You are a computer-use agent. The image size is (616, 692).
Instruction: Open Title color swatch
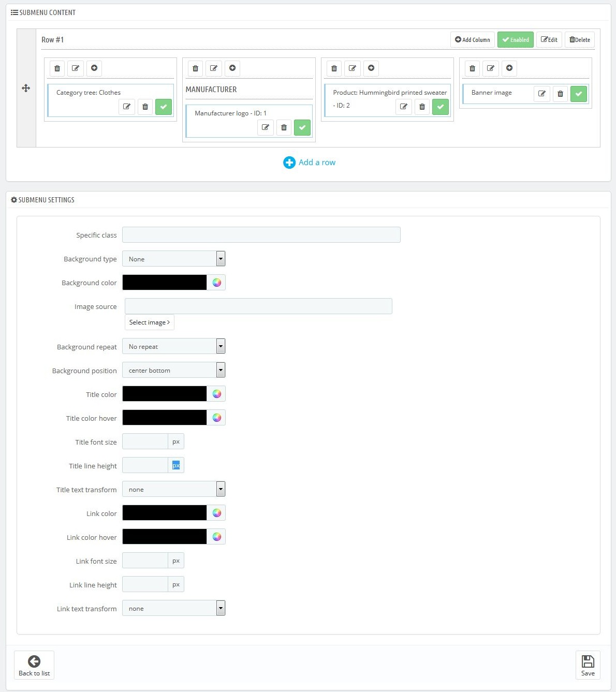[165, 394]
